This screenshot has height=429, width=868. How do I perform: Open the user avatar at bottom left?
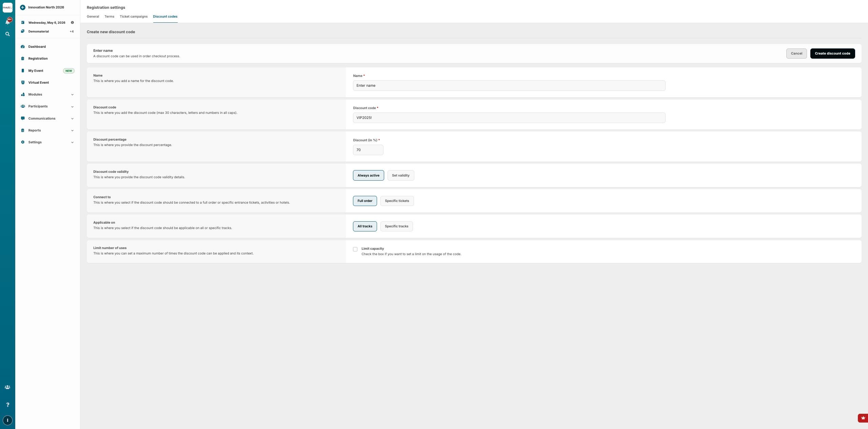pos(7,420)
